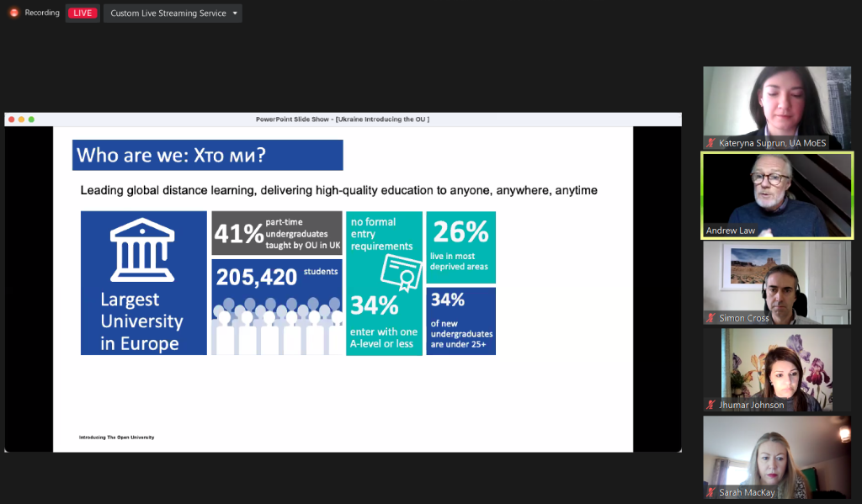The image size is (862, 504).
Task: Click the 26% live in deprived areas tile
Action: coord(460,247)
